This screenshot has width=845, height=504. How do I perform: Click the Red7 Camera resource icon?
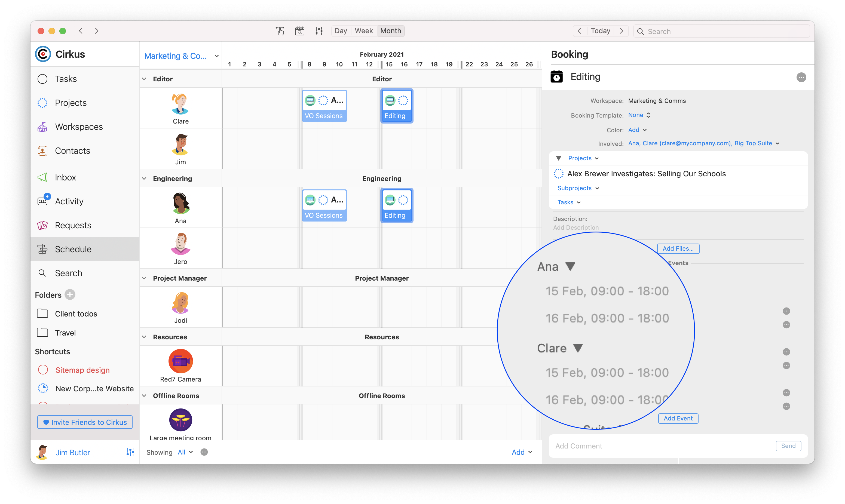pos(180,361)
